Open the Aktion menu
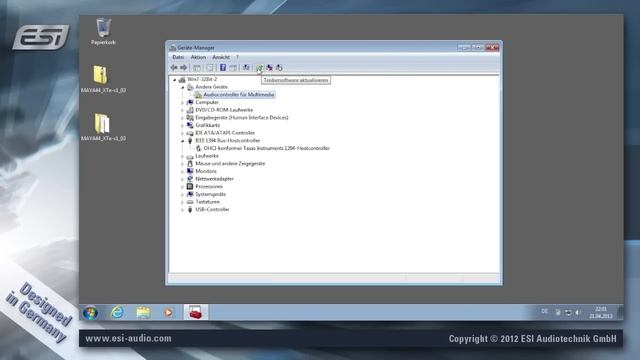The image size is (640, 360). (x=198, y=57)
